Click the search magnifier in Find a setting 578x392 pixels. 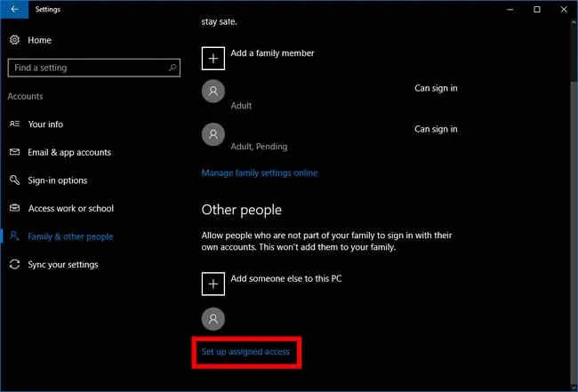pos(173,68)
